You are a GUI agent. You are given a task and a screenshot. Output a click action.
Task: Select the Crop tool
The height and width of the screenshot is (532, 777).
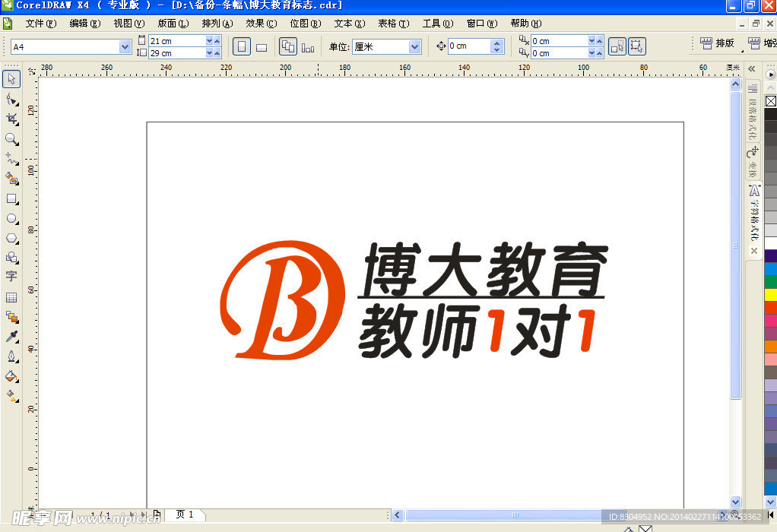point(11,119)
